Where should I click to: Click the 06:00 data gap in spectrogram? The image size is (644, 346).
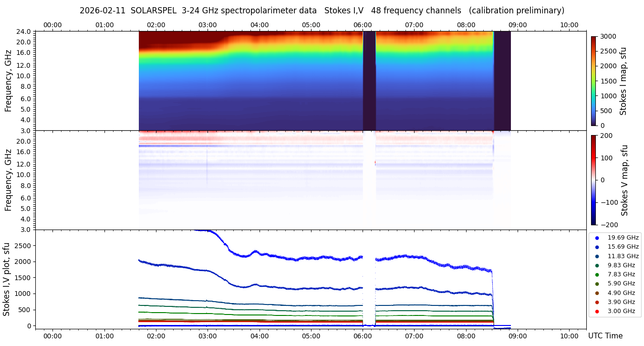coord(369,80)
